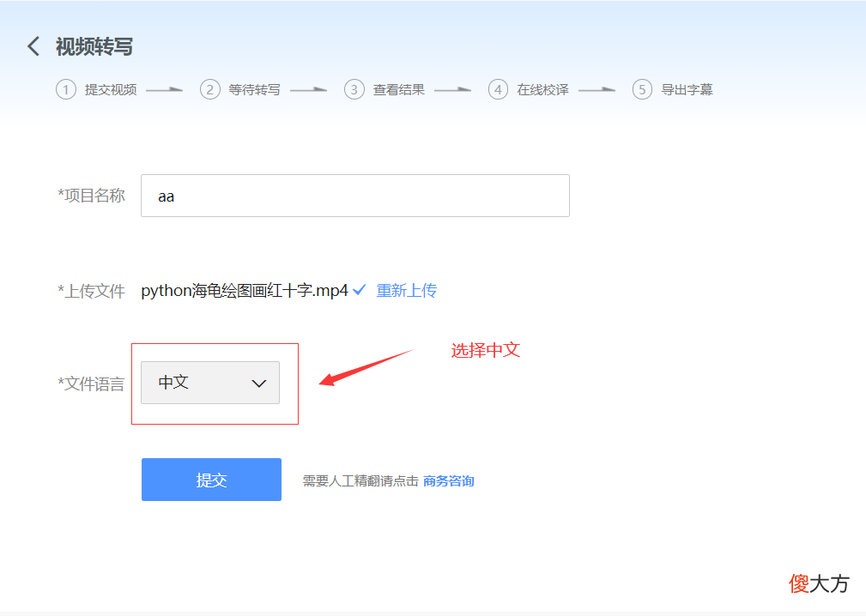The width and height of the screenshot is (866, 616).
Task: Select step 2 circle for 等待转写
Action: click(210, 89)
